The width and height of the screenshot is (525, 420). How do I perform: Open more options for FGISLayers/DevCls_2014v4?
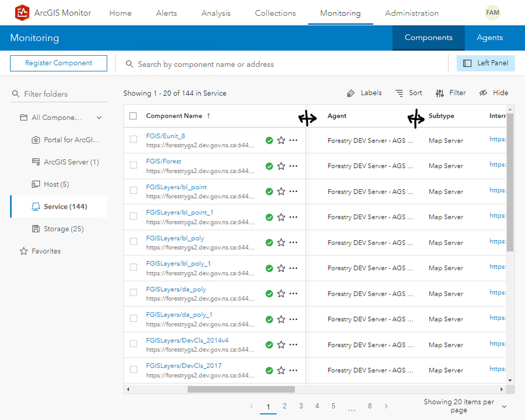(293, 345)
